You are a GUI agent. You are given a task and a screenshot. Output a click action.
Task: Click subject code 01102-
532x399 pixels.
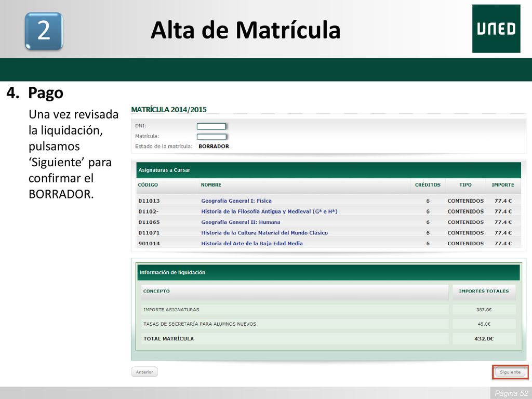pyautogui.click(x=148, y=211)
